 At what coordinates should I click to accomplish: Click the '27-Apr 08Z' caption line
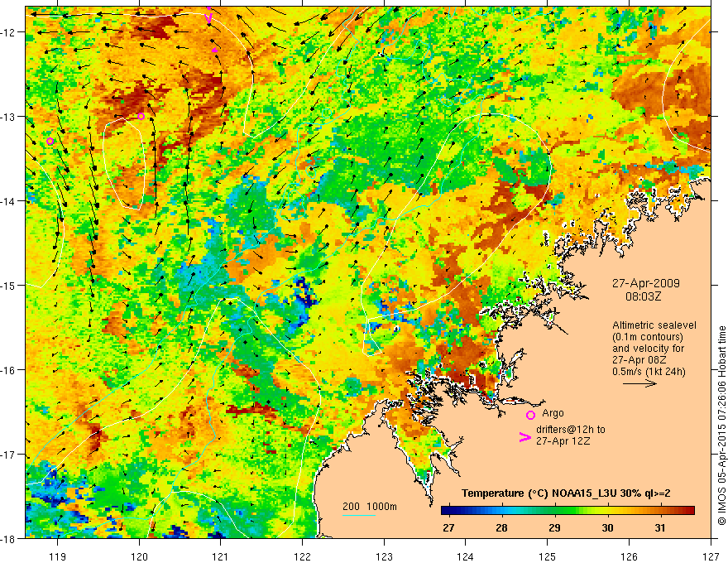pyautogui.click(x=639, y=360)
